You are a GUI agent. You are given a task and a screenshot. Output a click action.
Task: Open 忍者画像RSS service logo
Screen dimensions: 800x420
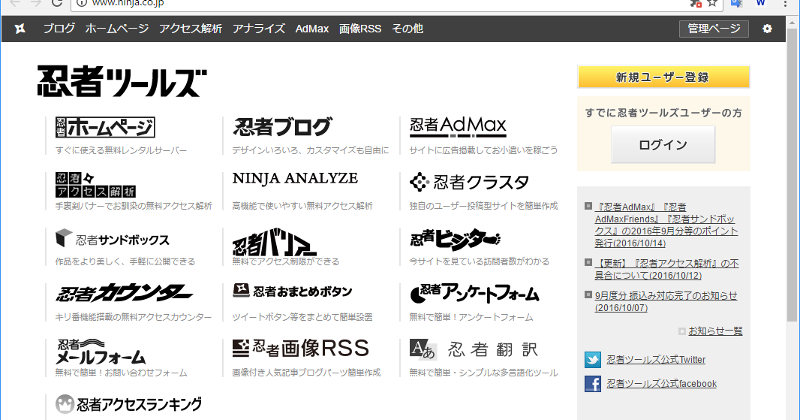pos(301,348)
